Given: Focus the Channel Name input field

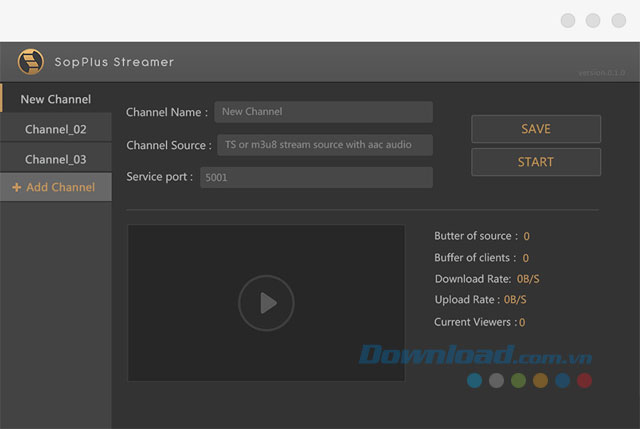Looking at the screenshot, I should click(x=324, y=112).
